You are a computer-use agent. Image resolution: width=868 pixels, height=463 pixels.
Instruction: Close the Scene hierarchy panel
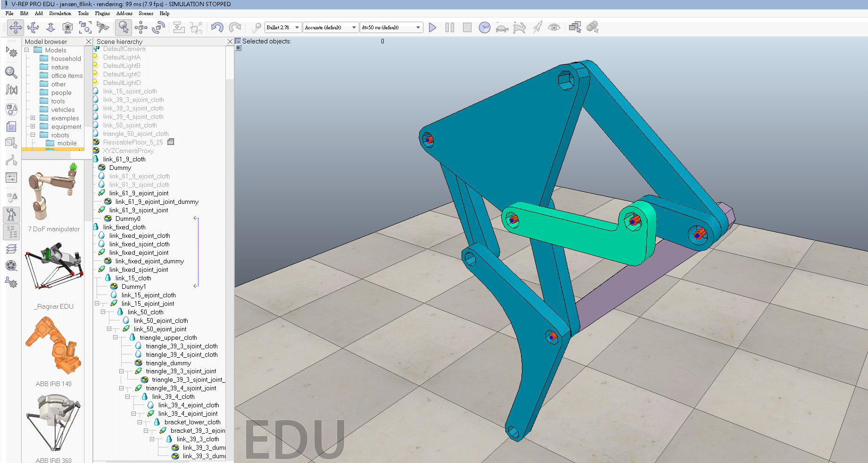click(x=230, y=42)
